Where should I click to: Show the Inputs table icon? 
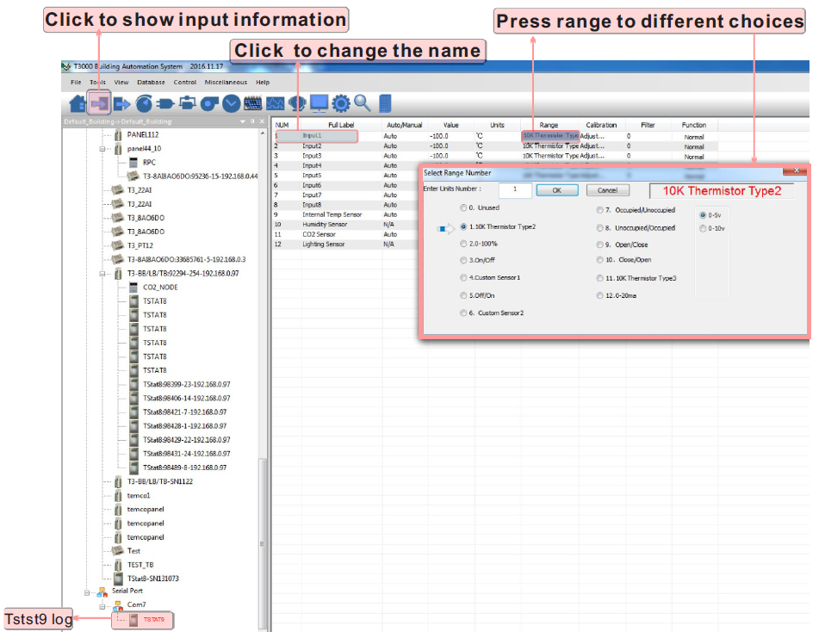99,103
